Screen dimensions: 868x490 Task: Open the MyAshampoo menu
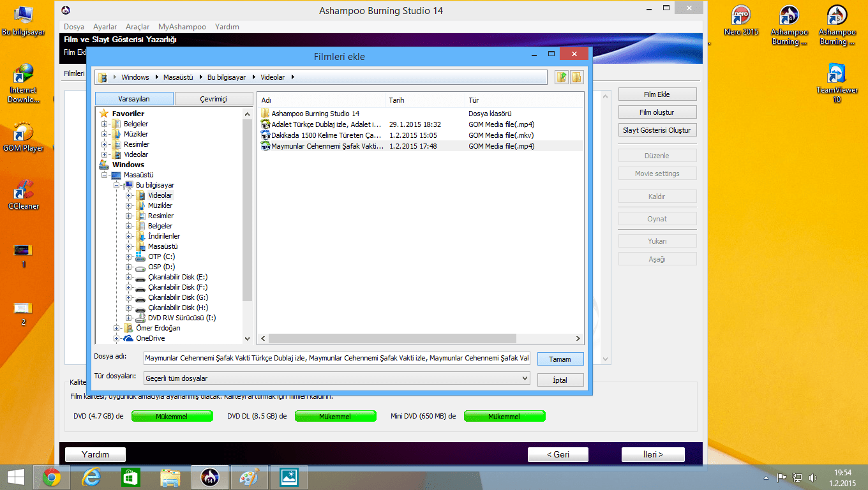[182, 27]
